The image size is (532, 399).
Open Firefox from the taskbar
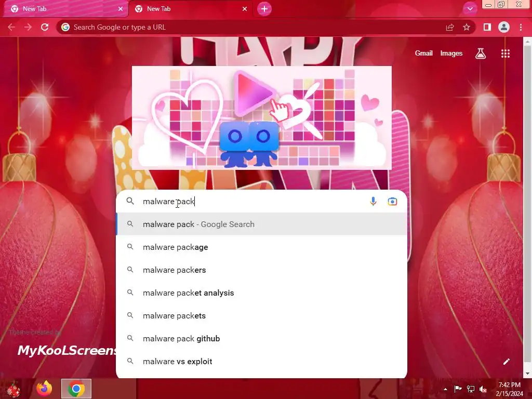45,389
